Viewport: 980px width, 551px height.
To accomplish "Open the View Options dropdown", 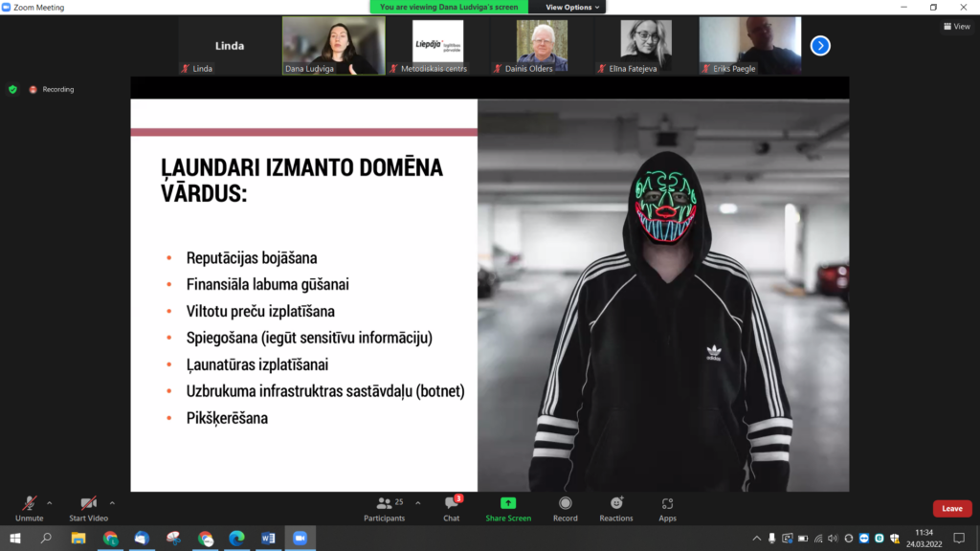I will coord(573,7).
